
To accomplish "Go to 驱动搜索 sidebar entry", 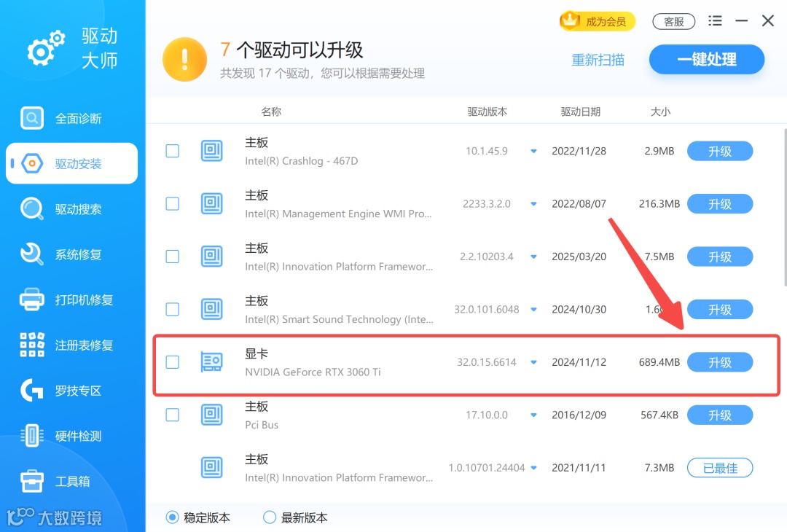I will [x=71, y=208].
